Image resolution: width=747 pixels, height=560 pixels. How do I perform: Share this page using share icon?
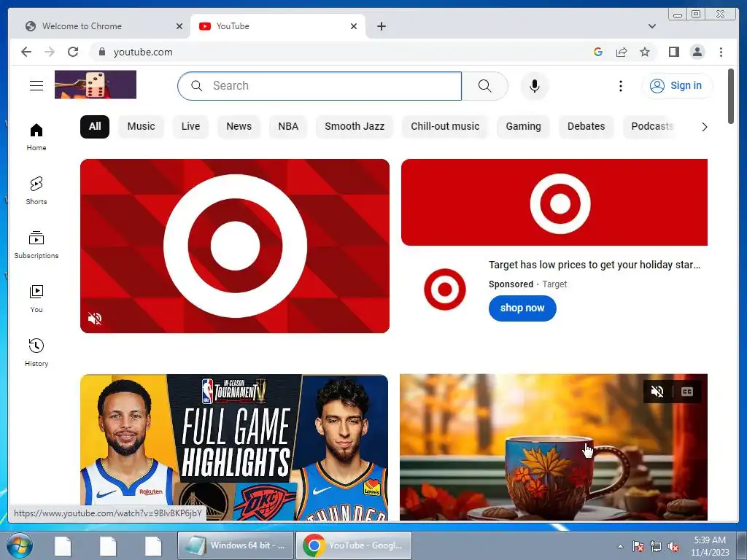point(622,52)
